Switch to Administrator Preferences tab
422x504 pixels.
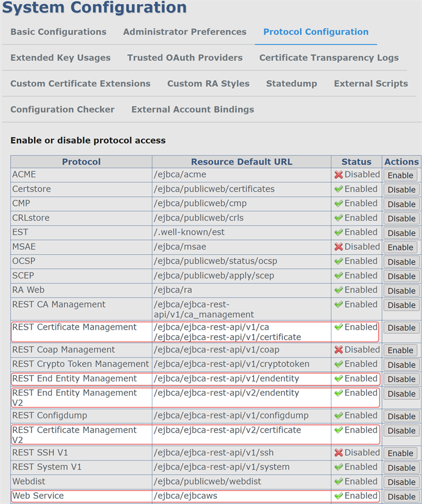coord(185,32)
